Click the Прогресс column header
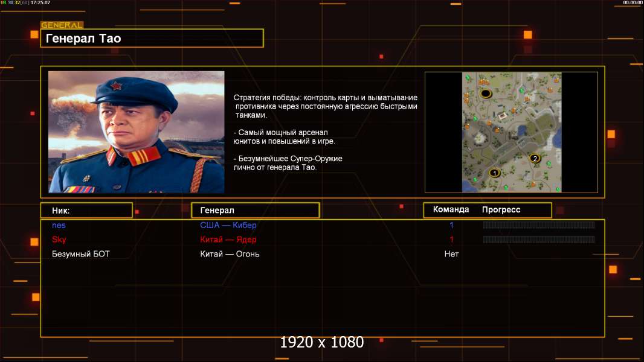The image size is (644, 362). 501,209
